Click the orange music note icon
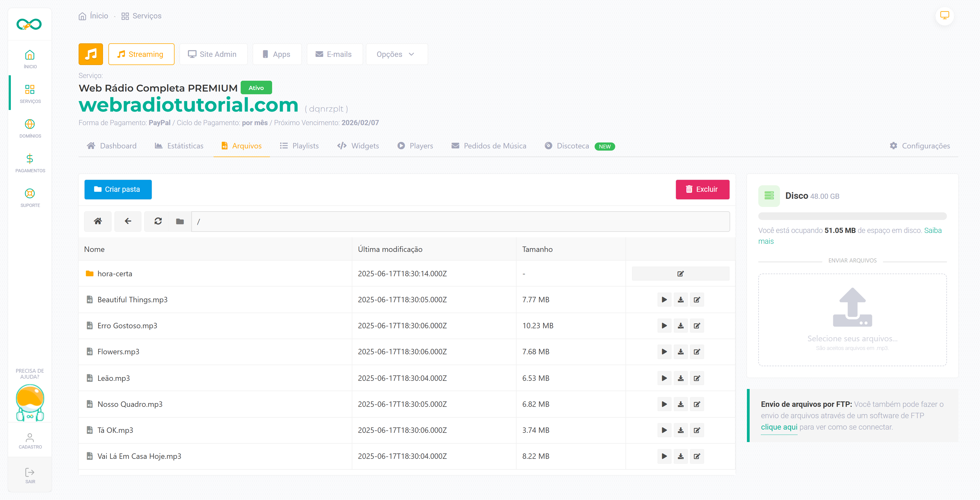This screenshot has width=980, height=500. (91, 54)
